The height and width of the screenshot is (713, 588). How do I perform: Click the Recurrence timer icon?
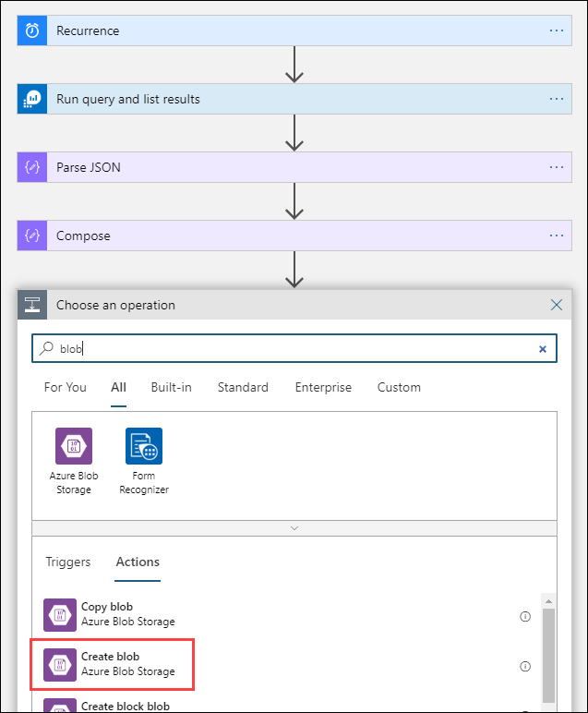(x=32, y=30)
